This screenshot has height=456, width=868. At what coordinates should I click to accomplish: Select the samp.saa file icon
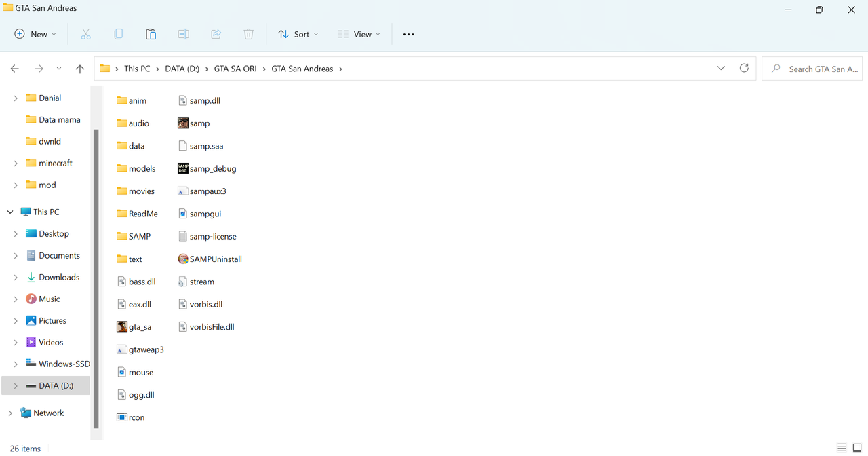182,146
